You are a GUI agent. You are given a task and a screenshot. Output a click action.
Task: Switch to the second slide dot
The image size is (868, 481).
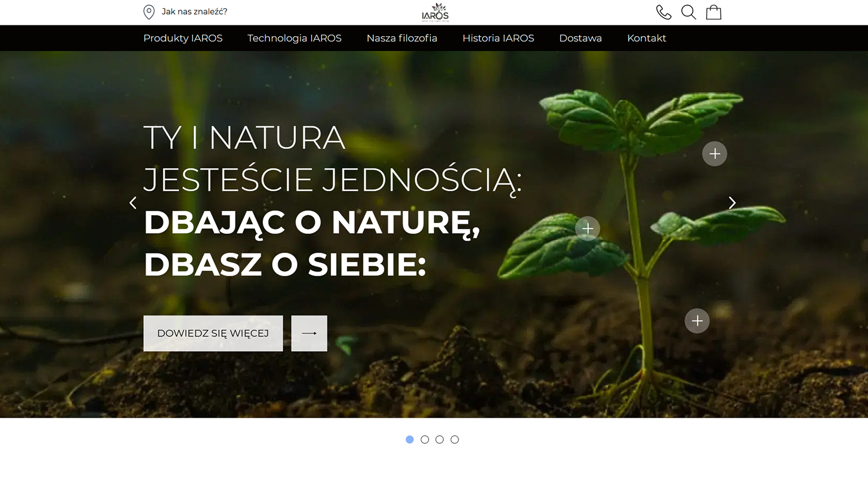pos(425,439)
